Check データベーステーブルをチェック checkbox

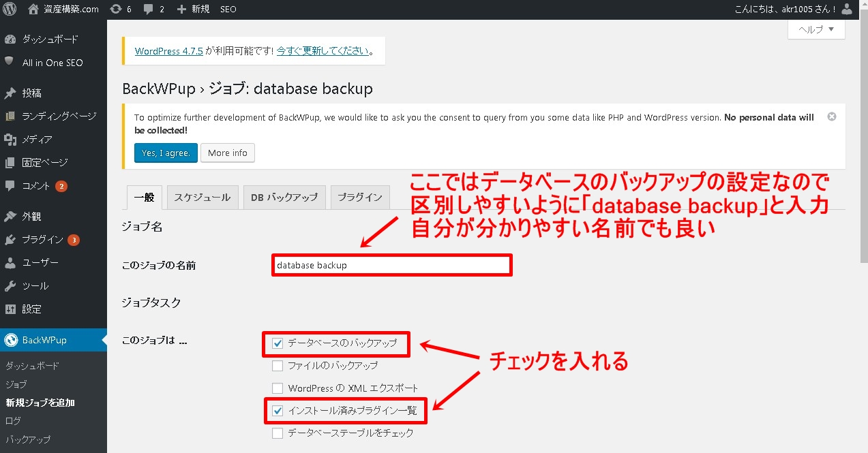(278, 433)
